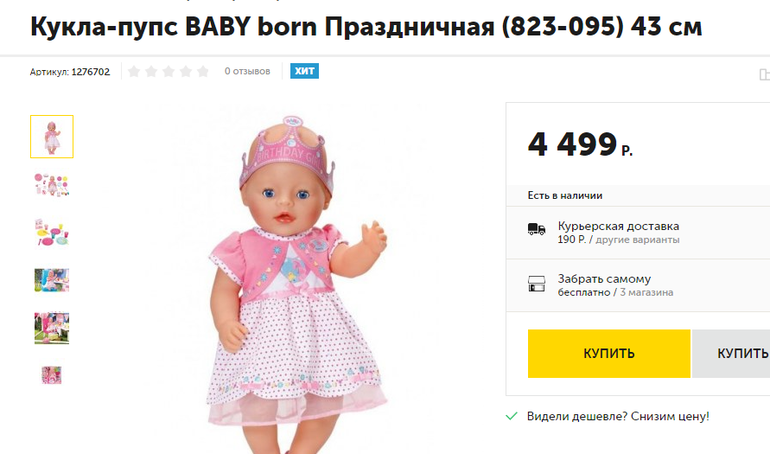The width and height of the screenshot is (770, 454).
Task: Rate product with the first star
Action: tap(134, 72)
